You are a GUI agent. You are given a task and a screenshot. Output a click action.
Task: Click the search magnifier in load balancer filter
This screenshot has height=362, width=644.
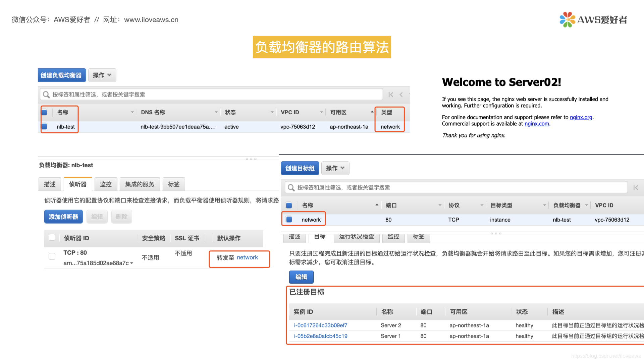(46, 95)
